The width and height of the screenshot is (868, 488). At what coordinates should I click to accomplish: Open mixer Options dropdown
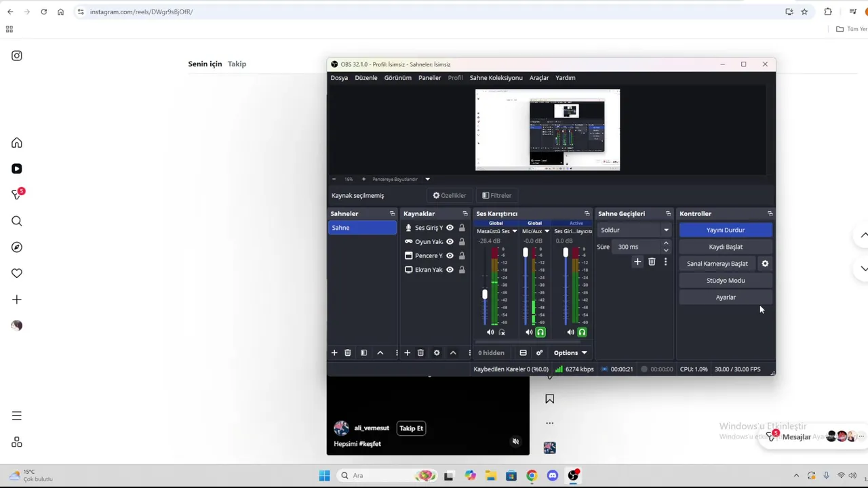(570, 352)
